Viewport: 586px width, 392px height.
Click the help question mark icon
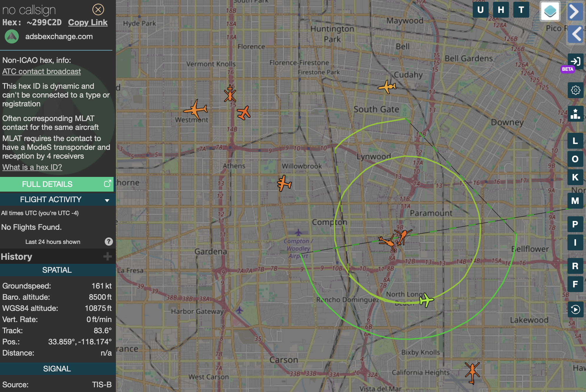click(109, 242)
